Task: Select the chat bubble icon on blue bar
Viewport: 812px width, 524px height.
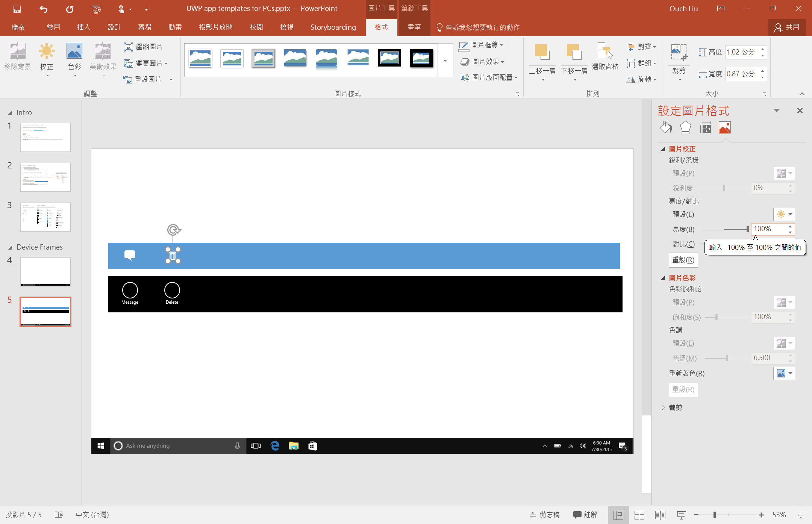Action: (x=130, y=255)
